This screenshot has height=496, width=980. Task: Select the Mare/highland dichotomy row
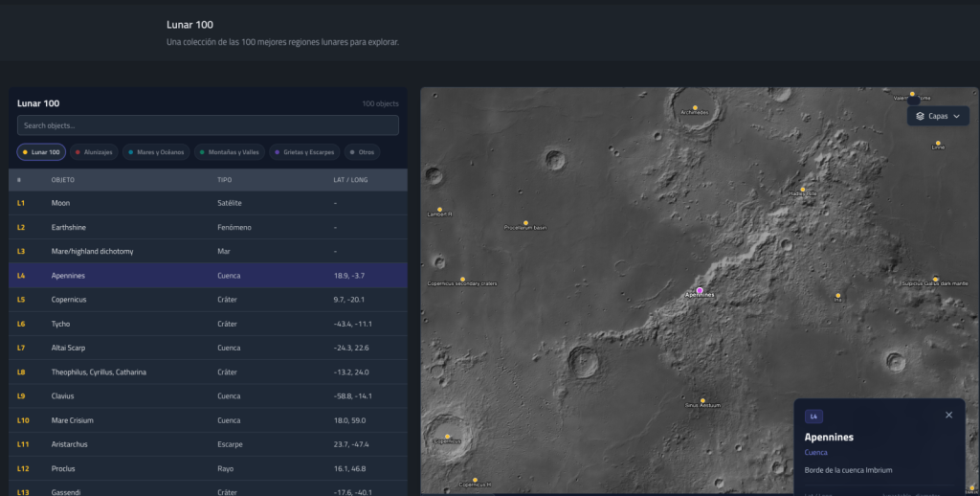coord(208,252)
